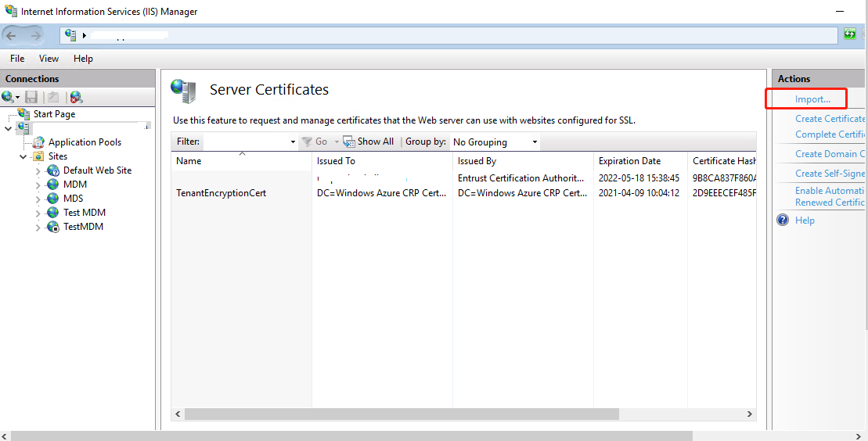Open the Group by No Grouping dropdown
The image size is (868, 441).
535,142
